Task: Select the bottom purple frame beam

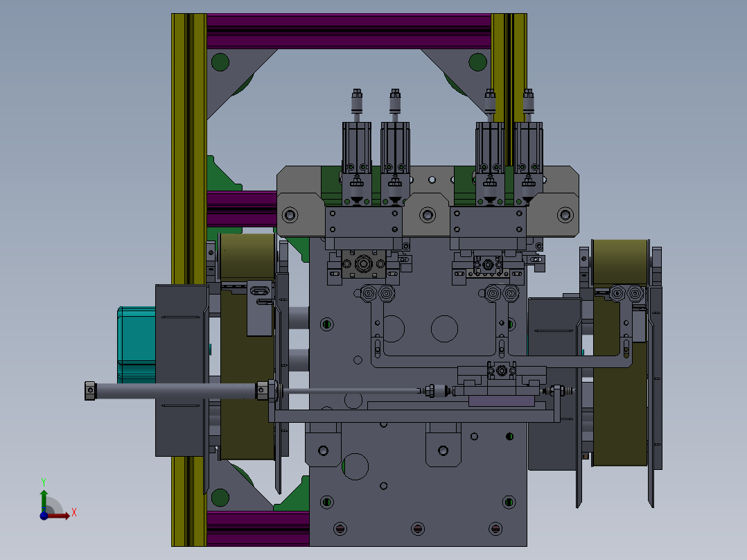Action: pos(258,529)
